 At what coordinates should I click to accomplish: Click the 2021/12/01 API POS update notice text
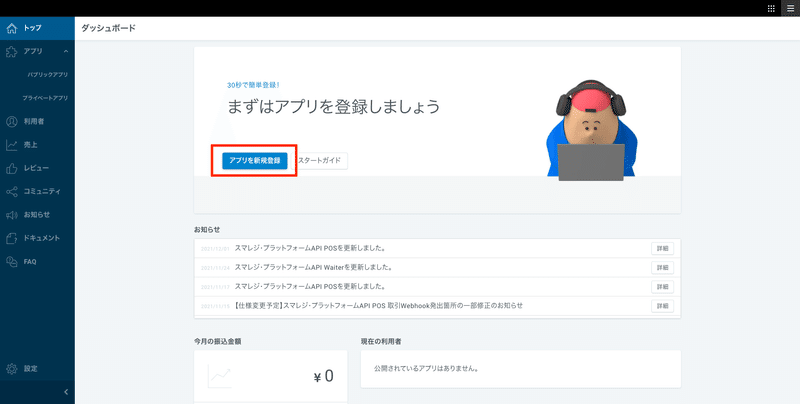[310, 249]
